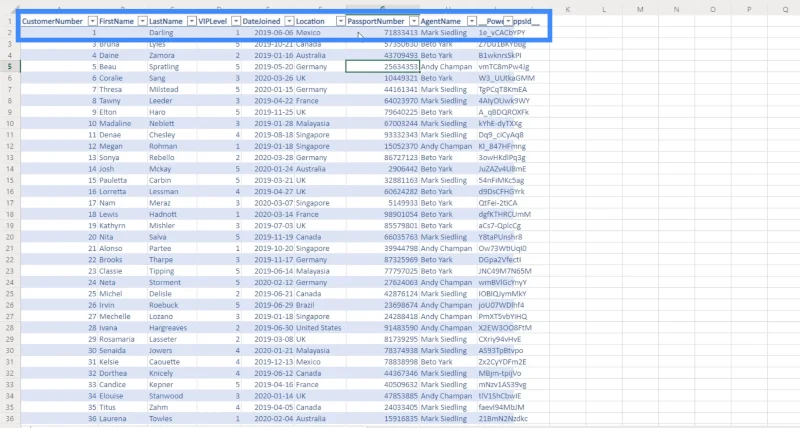Select the Tharpe last name cell

[x=172, y=260]
